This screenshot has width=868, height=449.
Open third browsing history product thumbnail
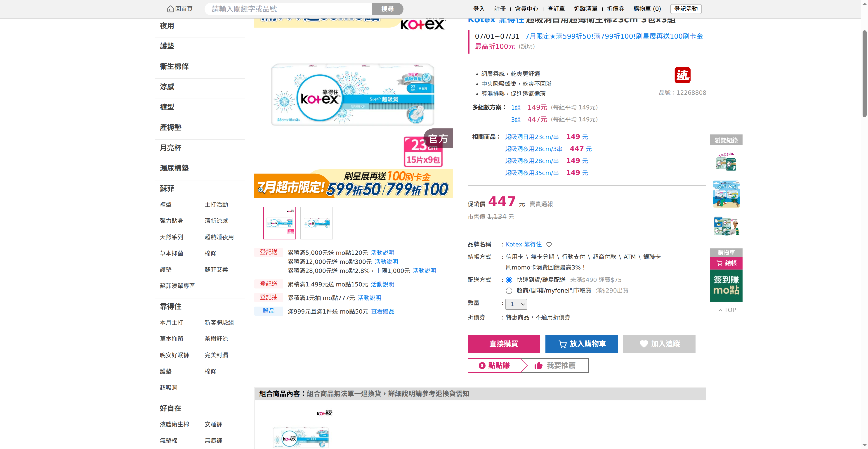click(726, 226)
